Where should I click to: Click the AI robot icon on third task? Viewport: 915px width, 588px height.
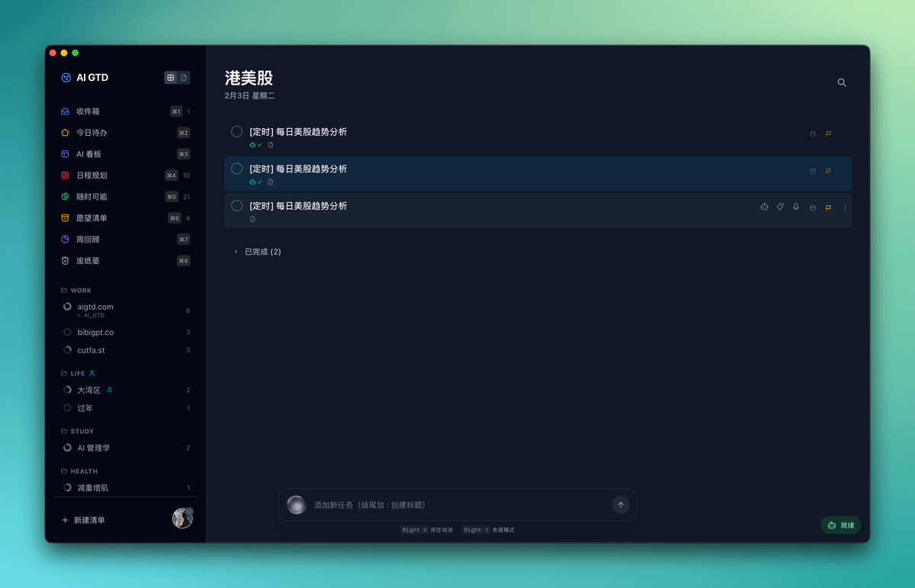(x=764, y=207)
